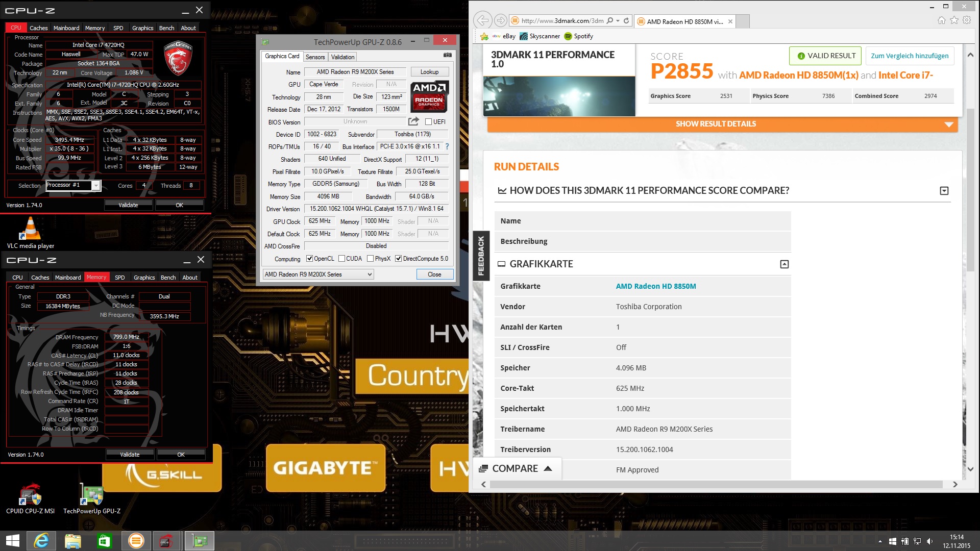Image resolution: width=980 pixels, height=551 pixels.
Task: Close the AMD Radeon HD 8850M browser tab
Action: [730, 21]
